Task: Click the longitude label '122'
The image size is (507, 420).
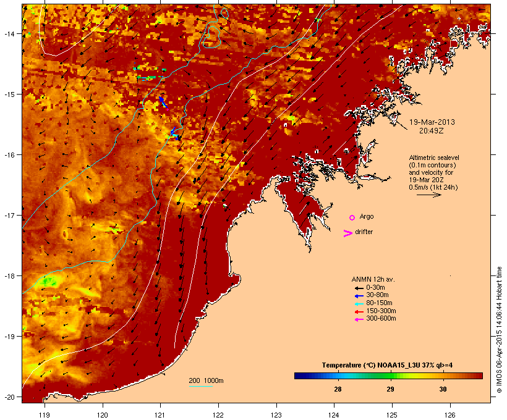Action: pyautogui.click(x=218, y=415)
